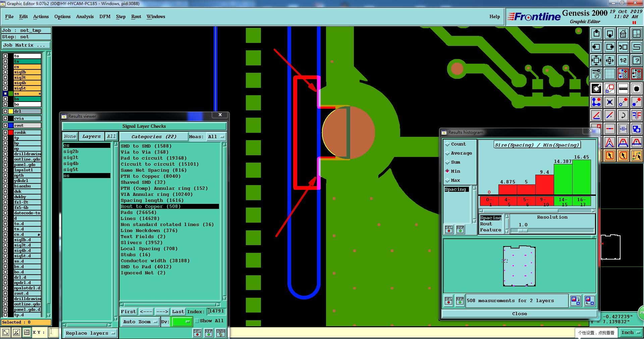Click the pan down view icon
Viewport: 644px width, 339px height.
610,34
